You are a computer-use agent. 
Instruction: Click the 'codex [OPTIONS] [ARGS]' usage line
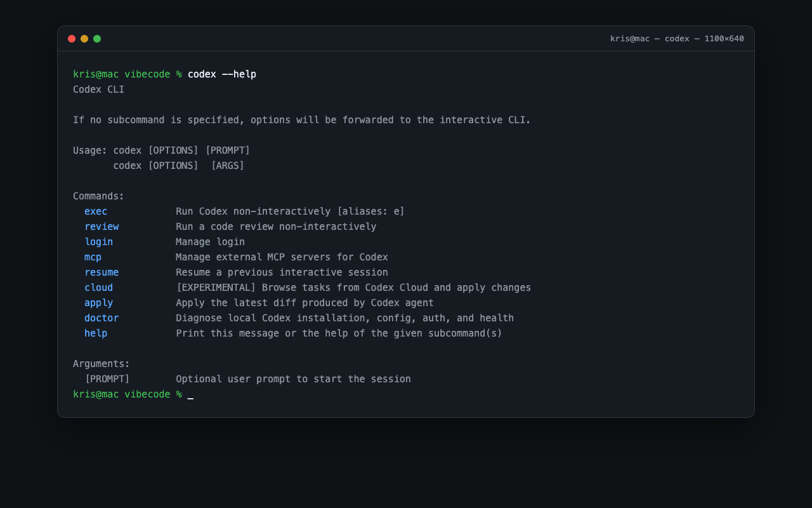(179, 166)
